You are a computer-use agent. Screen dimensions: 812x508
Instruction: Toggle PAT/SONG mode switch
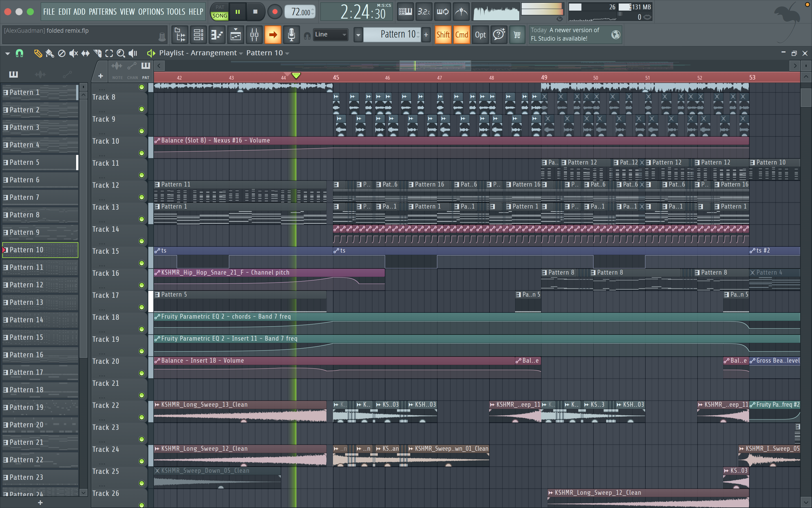point(220,12)
